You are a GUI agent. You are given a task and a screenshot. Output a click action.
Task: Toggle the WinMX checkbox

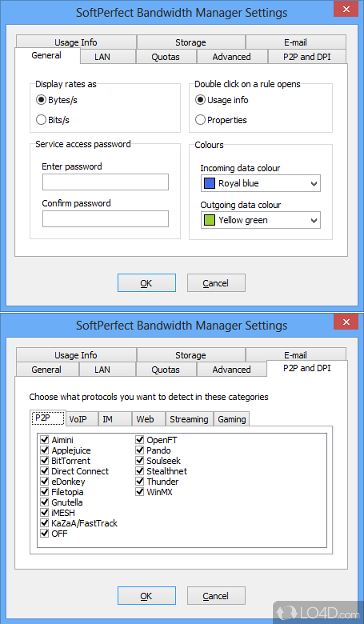tap(140, 492)
